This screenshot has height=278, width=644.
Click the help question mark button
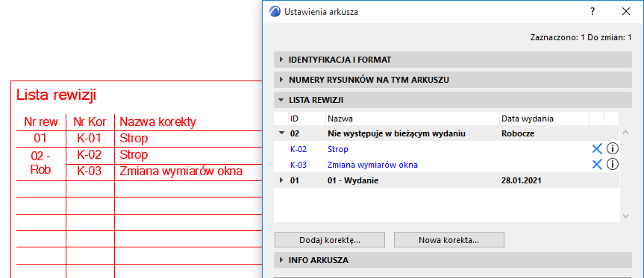tap(593, 11)
